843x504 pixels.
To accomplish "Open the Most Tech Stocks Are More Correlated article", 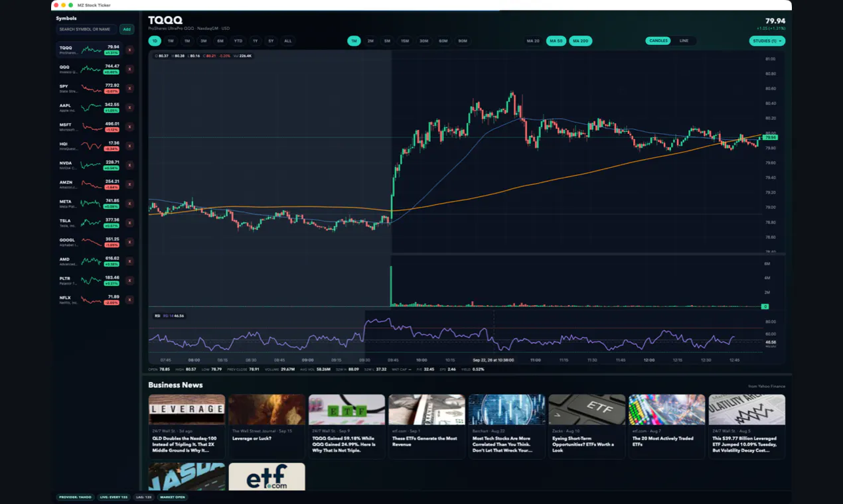I will tap(506, 426).
